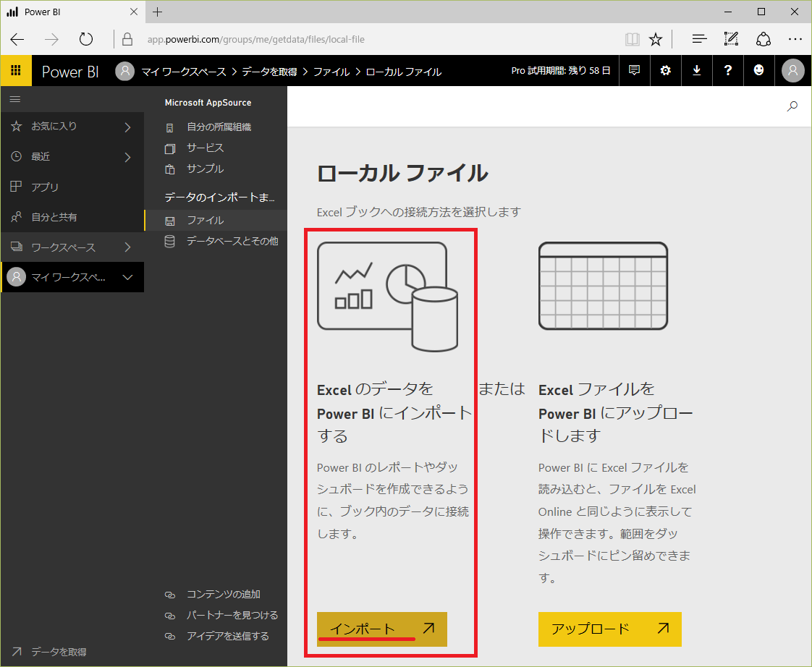This screenshot has width=812, height=667.
Task: Open browser more actions ellipsis
Action: (x=795, y=39)
